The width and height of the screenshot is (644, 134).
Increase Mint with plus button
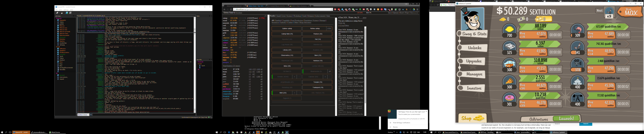(x=294, y=93)
